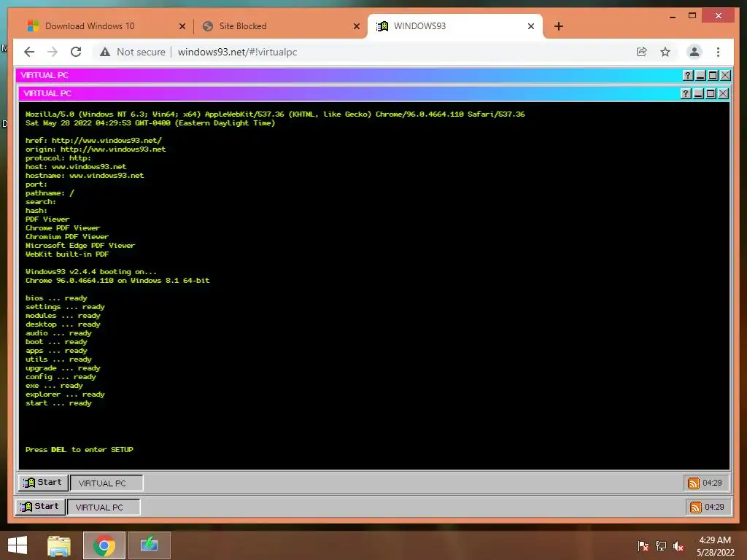The width and height of the screenshot is (747, 560).
Task: Click the 'Chrome PDF Viewer' line
Action: tap(63, 228)
